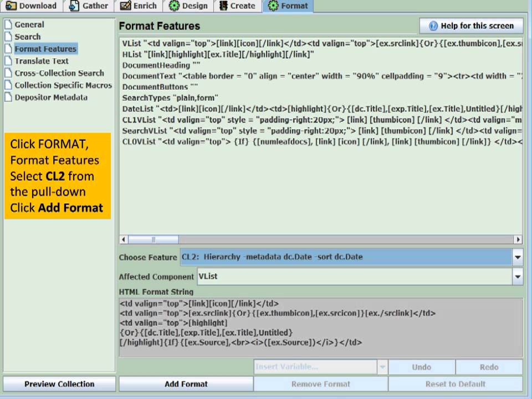
Task: Switch to the Gather tab
Action: pos(88,6)
